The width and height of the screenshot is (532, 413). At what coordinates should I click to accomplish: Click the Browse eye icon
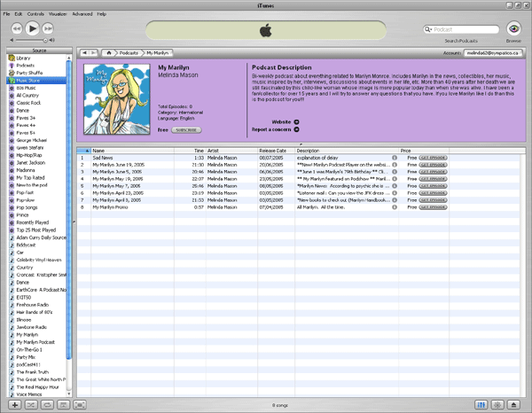(513, 28)
